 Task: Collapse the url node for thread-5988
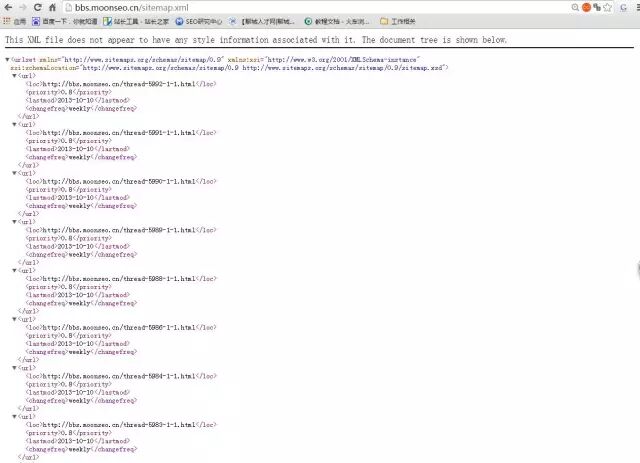(14, 270)
